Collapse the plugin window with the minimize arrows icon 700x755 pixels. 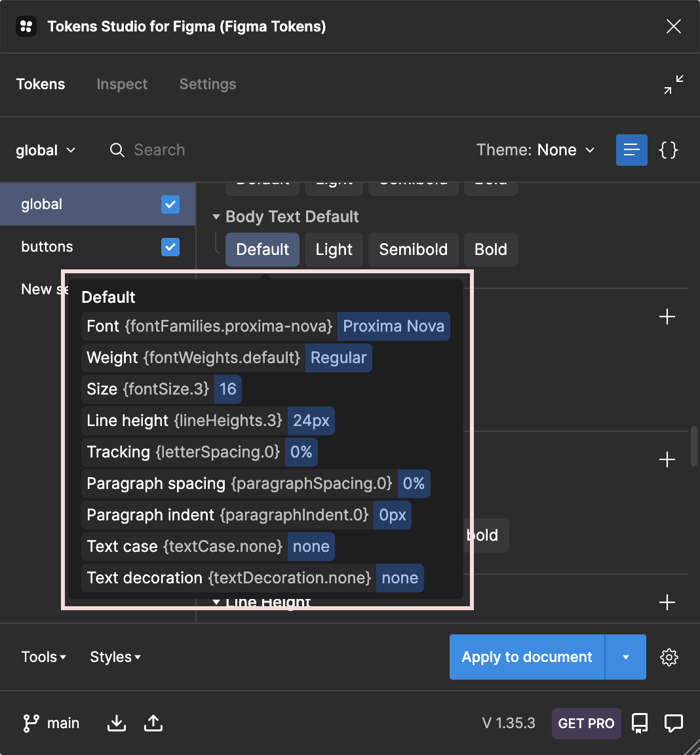point(674,85)
